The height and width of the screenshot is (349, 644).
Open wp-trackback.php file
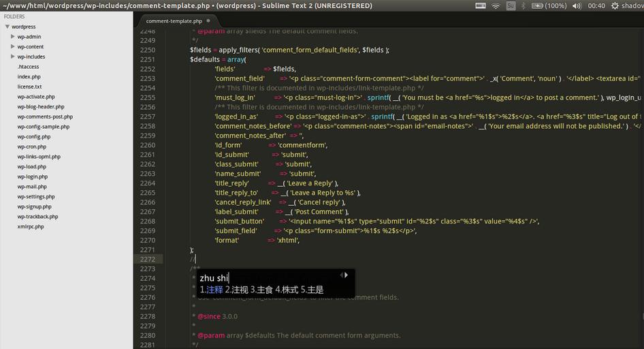click(x=37, y=217)
